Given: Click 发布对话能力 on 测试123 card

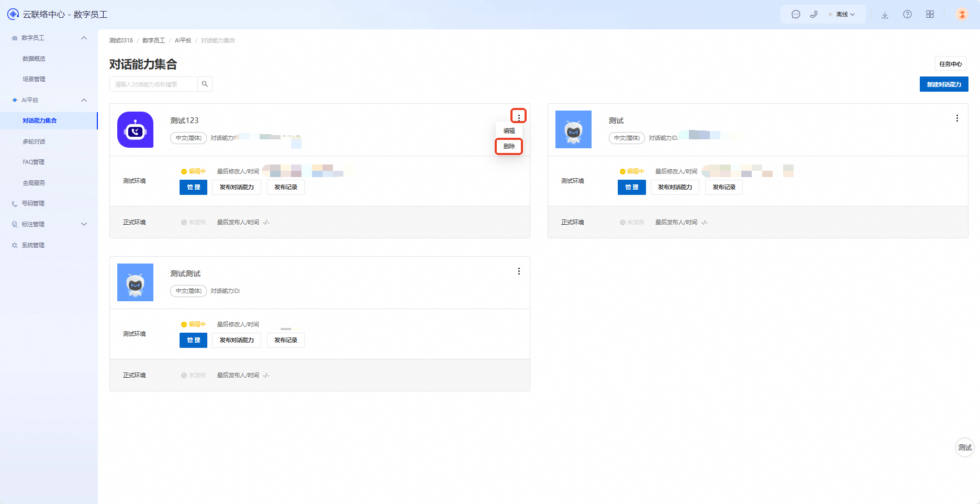Looking at the screenshot, I should point(237,187).
